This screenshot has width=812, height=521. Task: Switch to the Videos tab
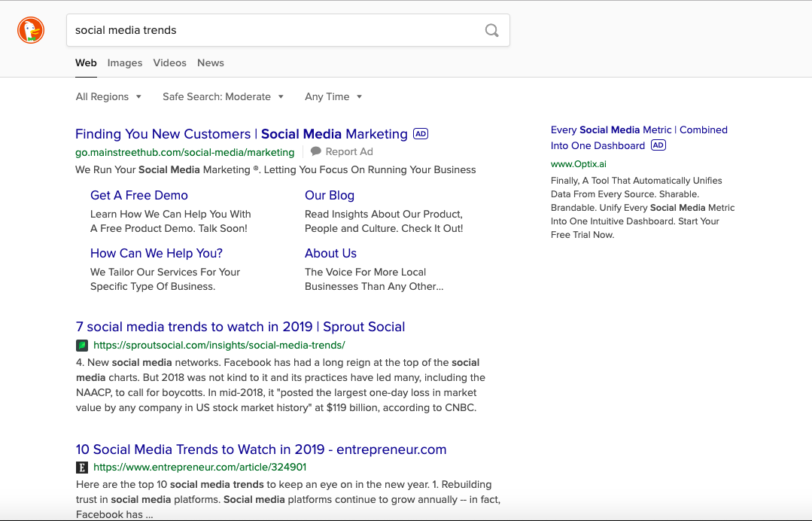[169, 62]
